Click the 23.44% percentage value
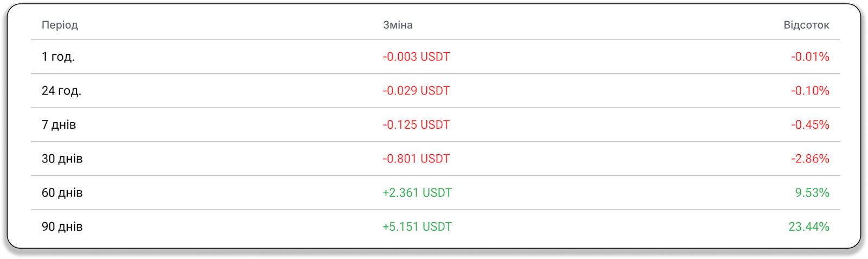The width and height of the screenshot is (868, 259). click(809, 227)
